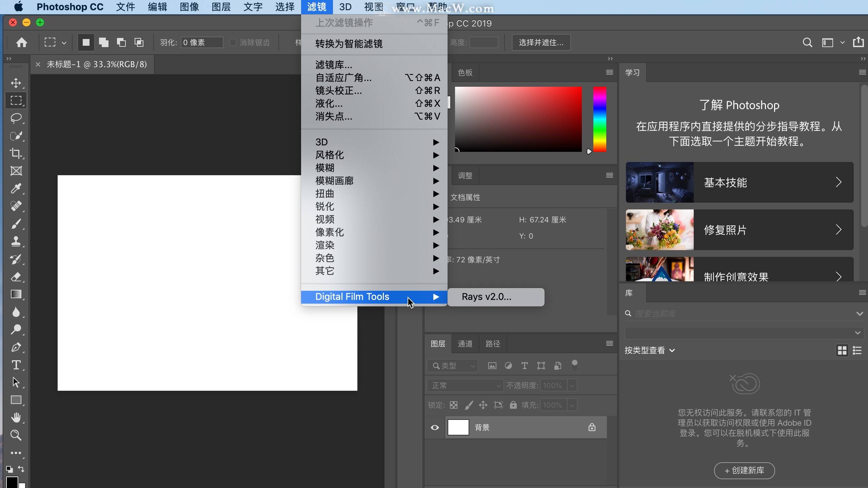Select the Hand tool
The height and width of the screenshot is (488, 868).
click(x=16, y=418)
